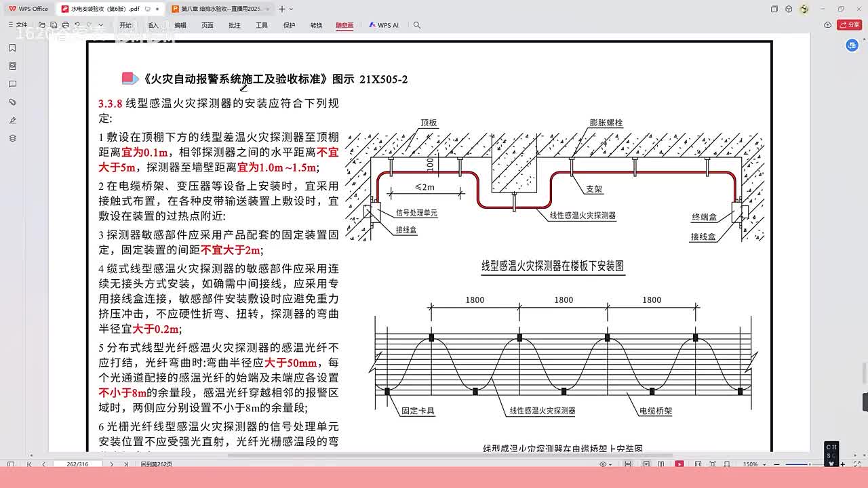Image resolution: width=868 pixels, height=488 pixels.
Task: Click the 回到第262页 return link
Action: coord(157,464)
